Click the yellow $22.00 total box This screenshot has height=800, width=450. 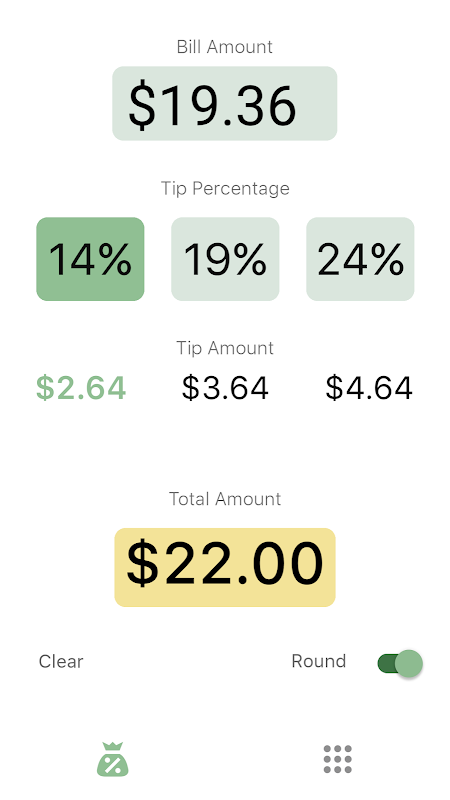225,567
